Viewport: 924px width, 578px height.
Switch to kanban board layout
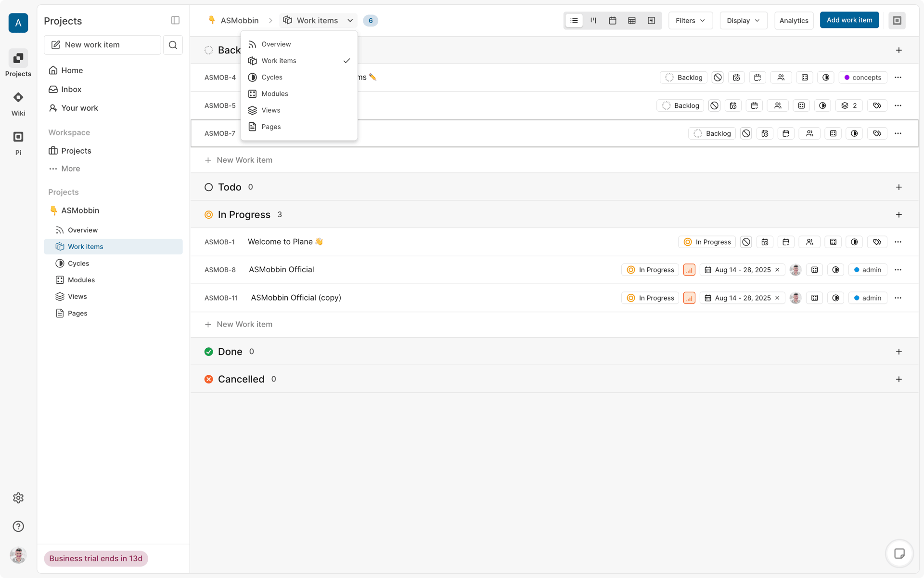pos(593,21)
